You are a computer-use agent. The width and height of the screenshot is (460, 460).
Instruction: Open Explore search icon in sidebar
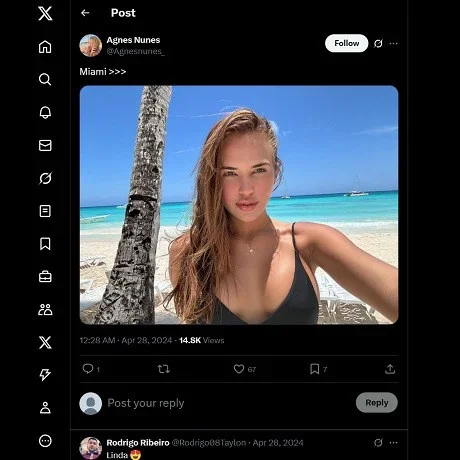[45, 79]
